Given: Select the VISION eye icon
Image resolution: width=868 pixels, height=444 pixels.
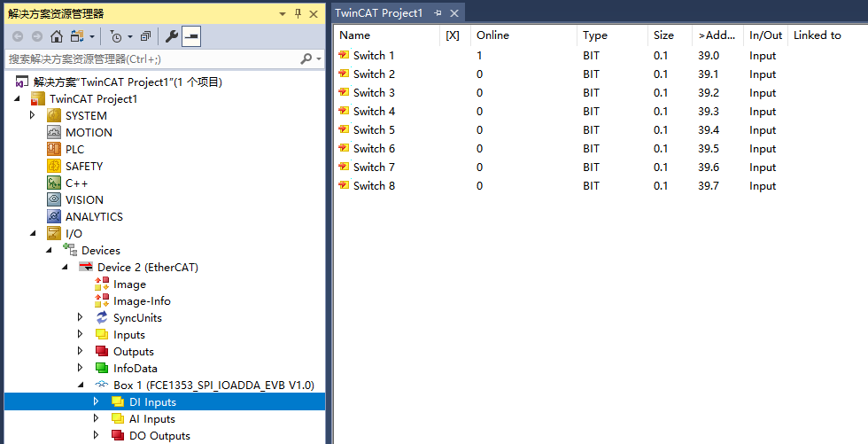Looking at the screenshot, I should pyautogui.click(x=54, y=199).
